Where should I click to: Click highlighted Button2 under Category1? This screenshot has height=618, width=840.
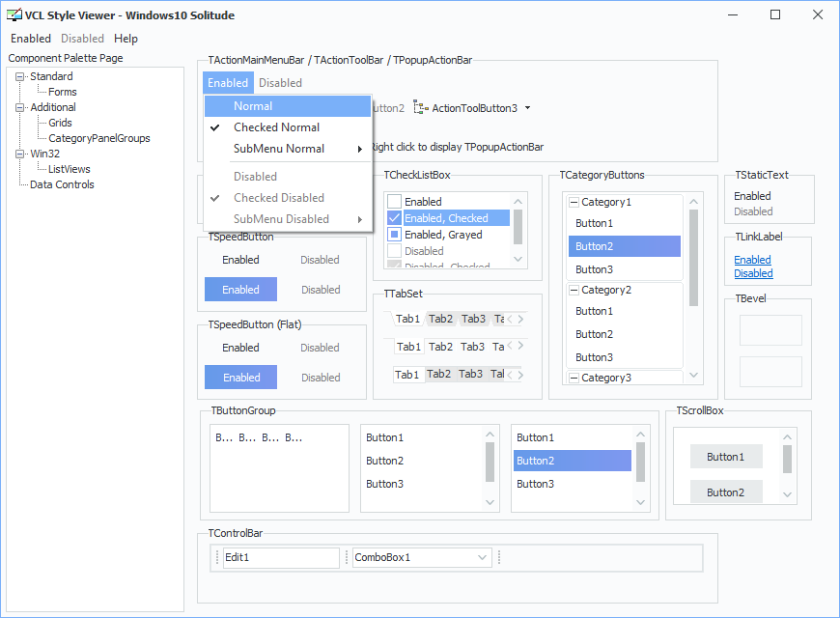pos(625,246)
